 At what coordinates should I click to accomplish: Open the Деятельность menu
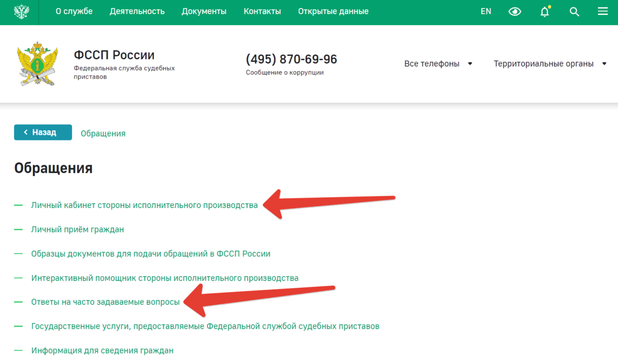click(137, 11)
